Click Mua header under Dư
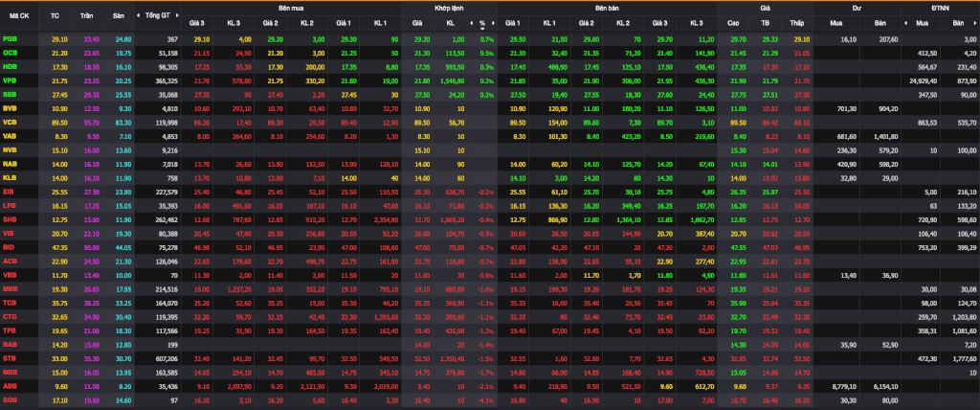The height and width of the screenshot is (410, 980). coord(835,23)
